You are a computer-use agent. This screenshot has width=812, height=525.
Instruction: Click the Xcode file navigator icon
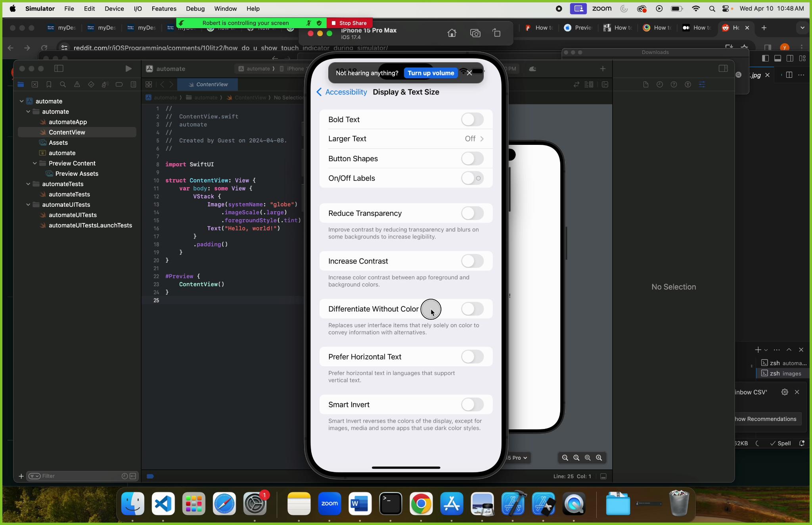[x=21, y=84]
